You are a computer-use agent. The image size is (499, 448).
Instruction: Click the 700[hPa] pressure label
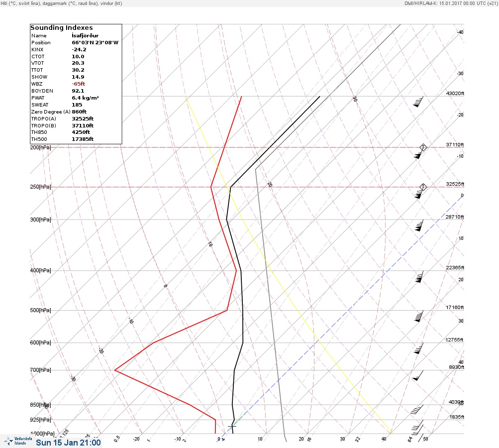(x=40, y=370)
